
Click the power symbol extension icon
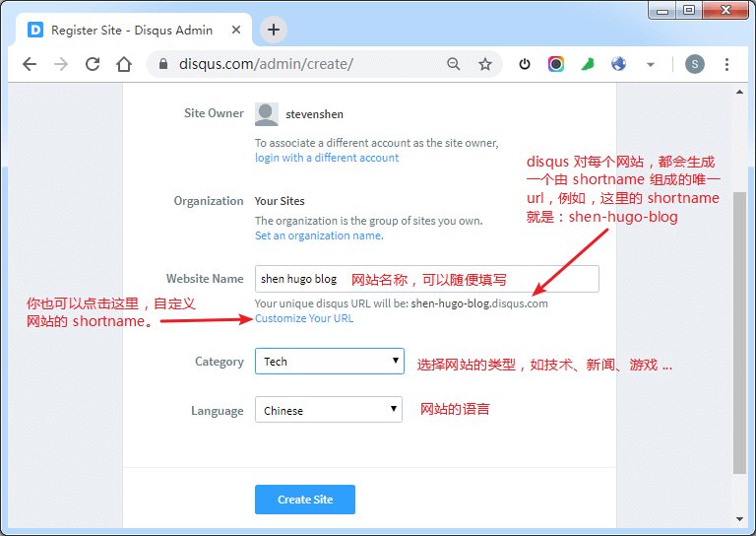tap(525, 64)
